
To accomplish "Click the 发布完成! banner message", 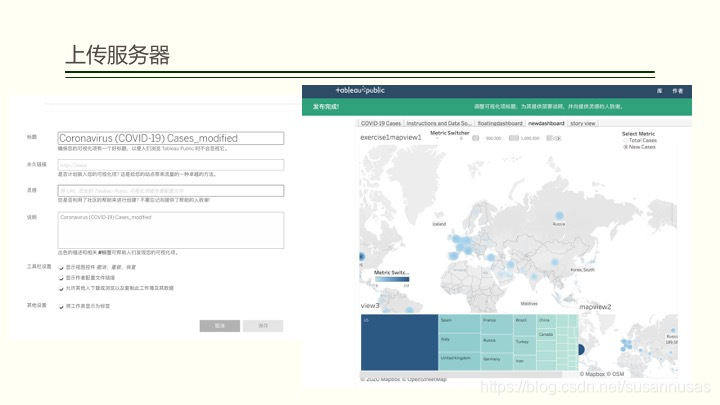I will point(326,107).
